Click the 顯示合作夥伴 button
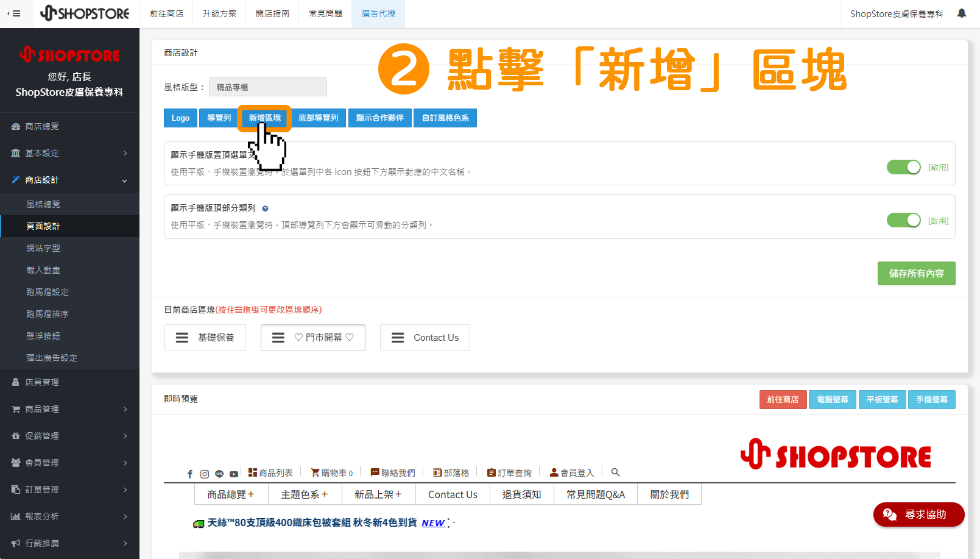Image resolution: width=980 pixels, height=559 pixels. pos(380,118)
